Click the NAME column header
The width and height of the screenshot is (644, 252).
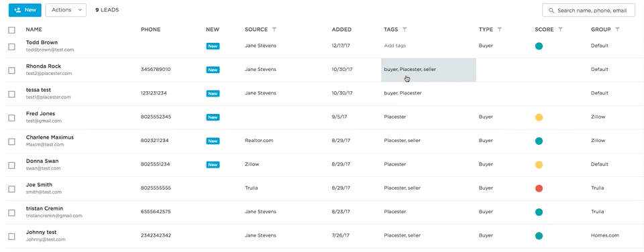[34, 29]
